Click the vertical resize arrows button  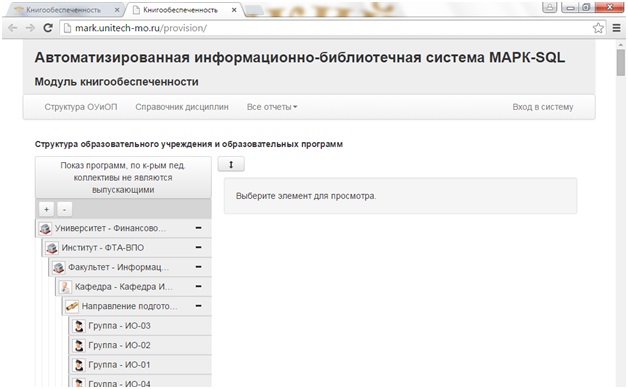[x=231, y=164]
